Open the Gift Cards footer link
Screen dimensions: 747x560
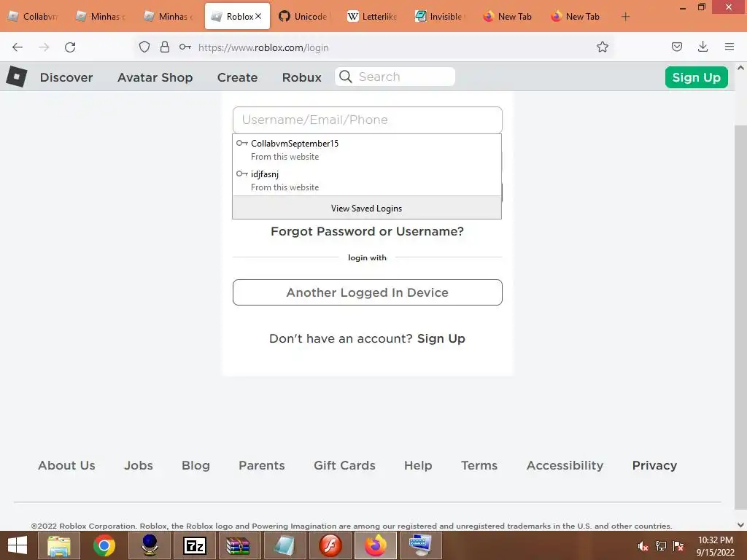point(344,465)
